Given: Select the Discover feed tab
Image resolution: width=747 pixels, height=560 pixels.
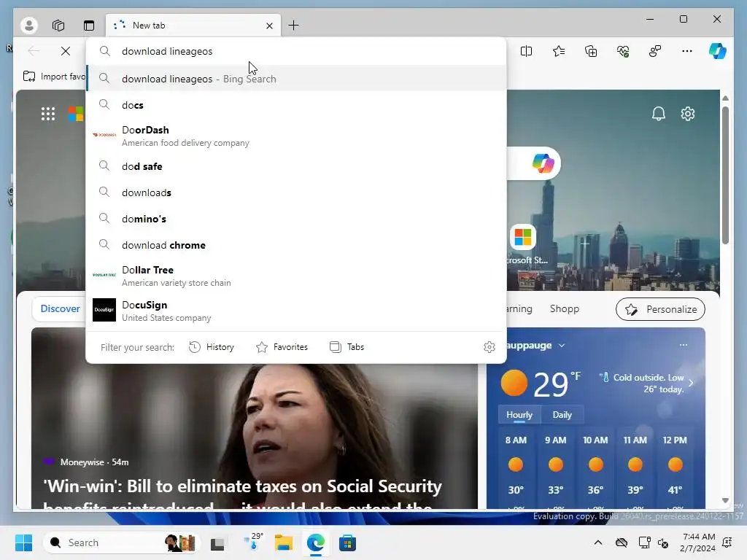Looking at the screenshot, I should click(60, 308).
